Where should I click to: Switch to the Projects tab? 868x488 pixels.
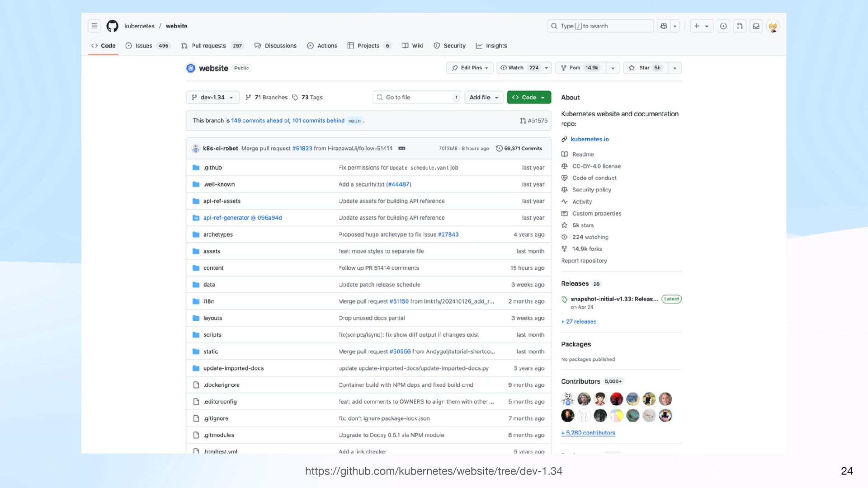(369, 46)
